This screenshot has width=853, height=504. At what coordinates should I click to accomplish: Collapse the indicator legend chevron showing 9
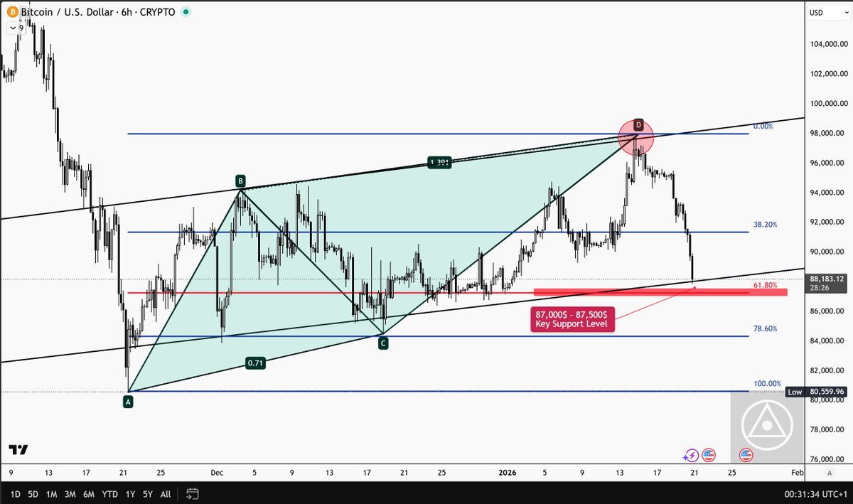(16, 28)
